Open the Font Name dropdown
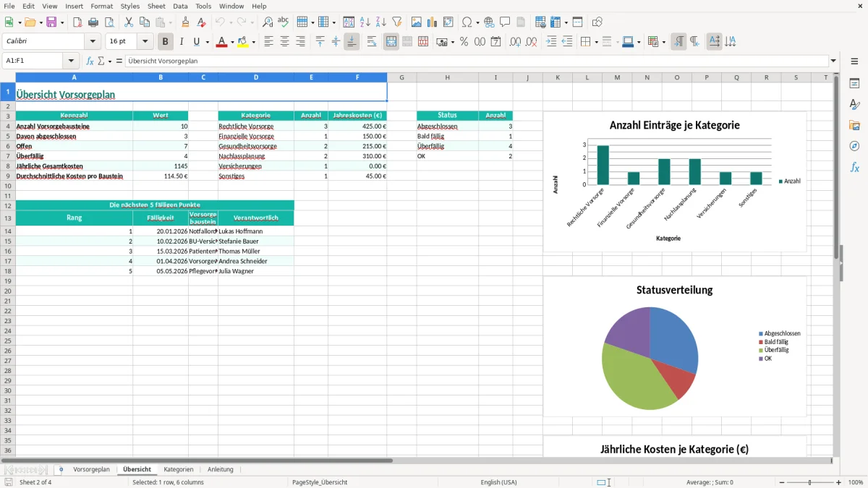 pos(93,42)
